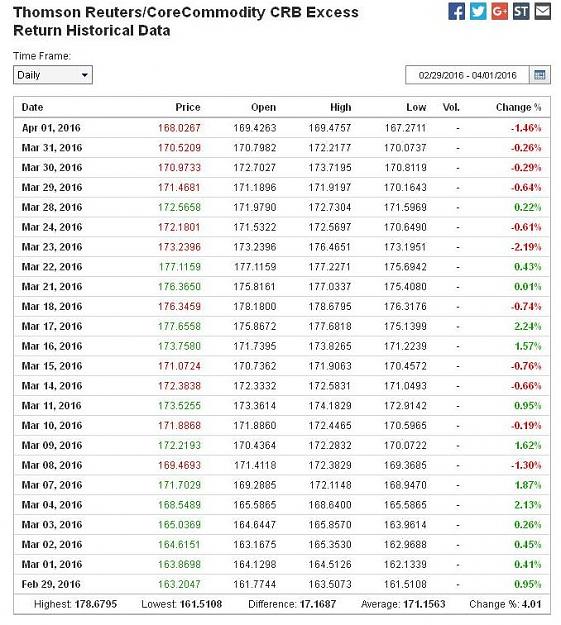The width and height of the screenshot is (561, 625).
Task: Sort by the Price column header
Action: tap(188, 107)
